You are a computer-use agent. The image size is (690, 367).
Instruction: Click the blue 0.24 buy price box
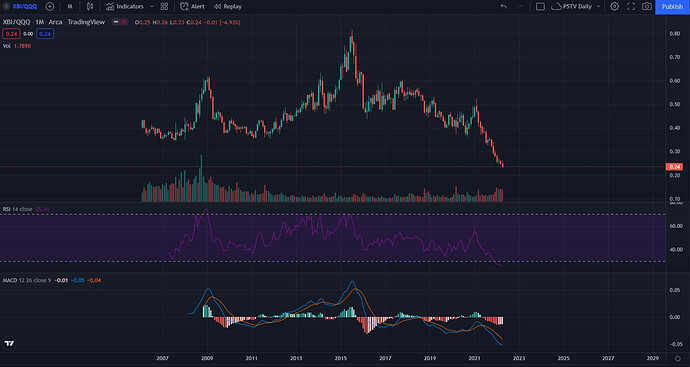pyautogui.click(x=45, y=33)
